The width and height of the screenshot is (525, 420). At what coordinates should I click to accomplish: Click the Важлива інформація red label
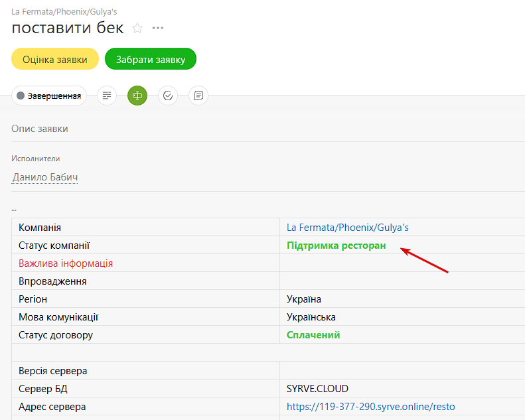(x=66, y=263)
